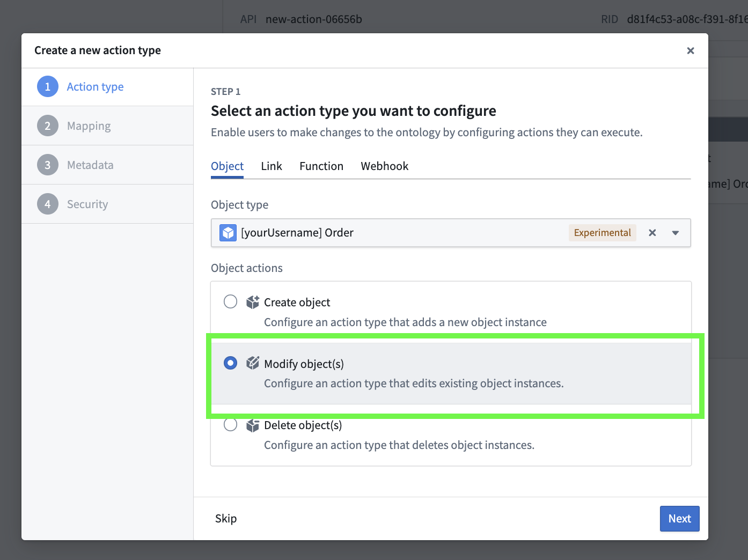Click the Skip link
The image size is (748, 560).
[225, 518]
